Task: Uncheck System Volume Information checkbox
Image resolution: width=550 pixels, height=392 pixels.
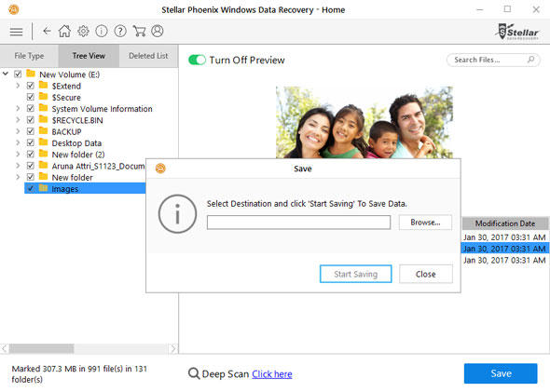Action: (x=31, y=109)
